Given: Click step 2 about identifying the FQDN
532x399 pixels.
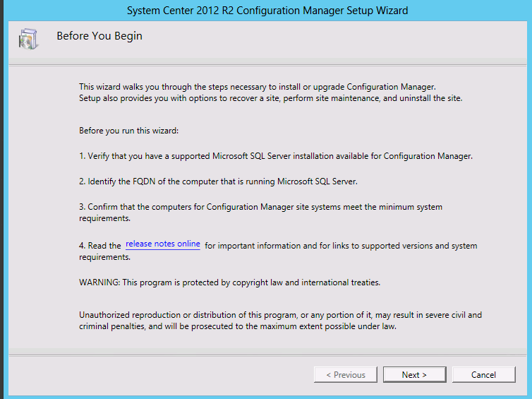Looking at the screenshot, I should click(218, 181).
